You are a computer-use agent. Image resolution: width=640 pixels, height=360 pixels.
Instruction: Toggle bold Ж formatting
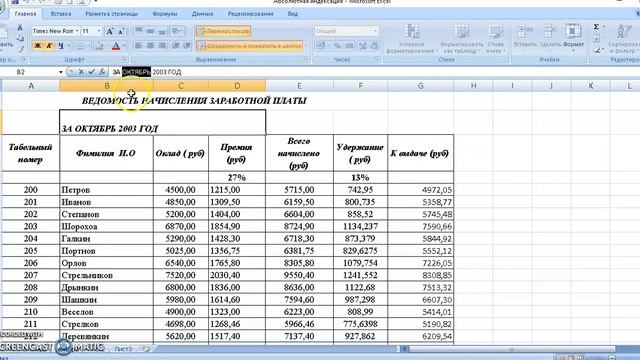37,46
